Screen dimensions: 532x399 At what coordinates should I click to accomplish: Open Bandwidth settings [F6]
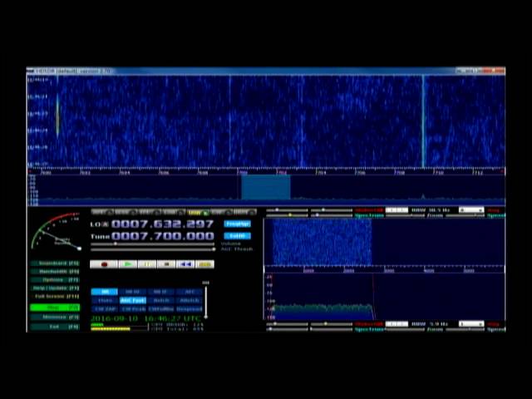coord(55,272)
